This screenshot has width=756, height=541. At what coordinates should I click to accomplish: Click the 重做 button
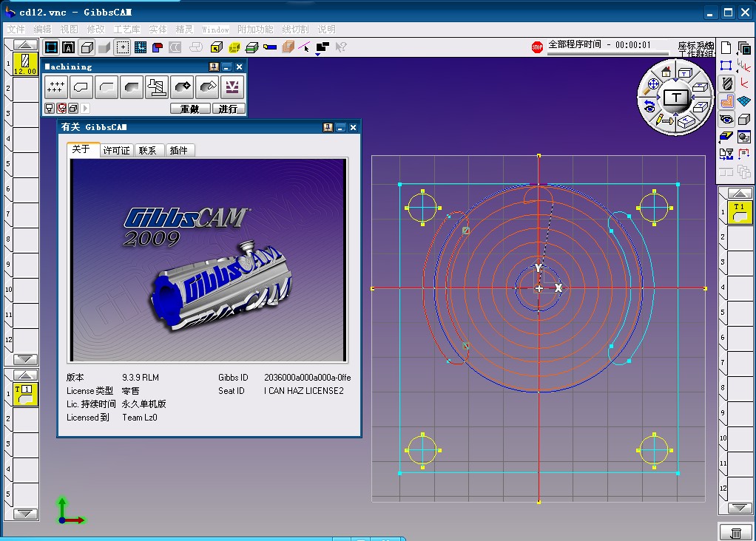[x=190, y=109]
